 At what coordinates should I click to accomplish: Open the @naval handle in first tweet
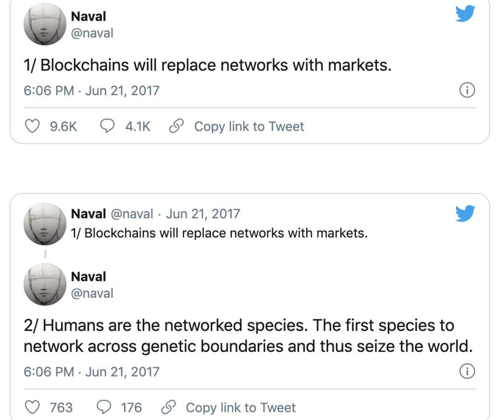point(92,33)
